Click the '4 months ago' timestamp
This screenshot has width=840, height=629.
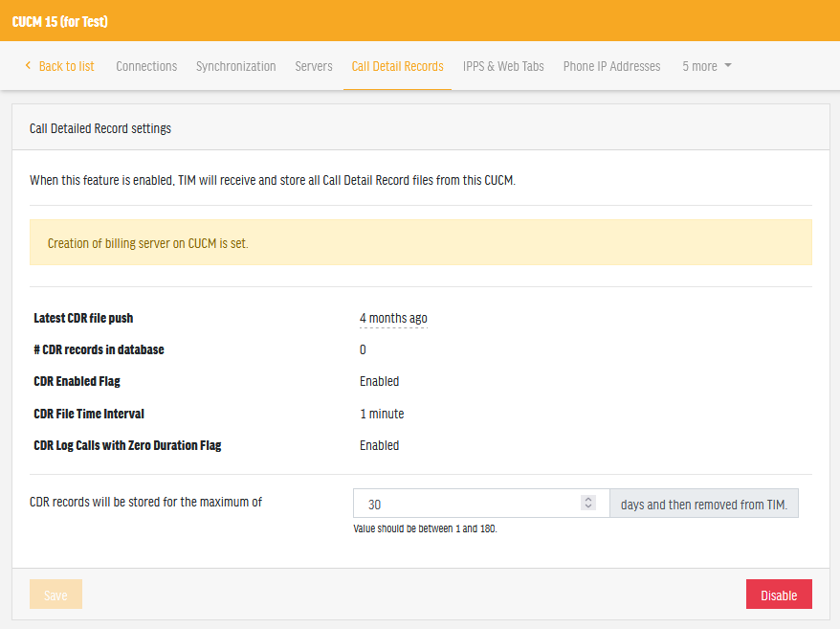point(394,319)
